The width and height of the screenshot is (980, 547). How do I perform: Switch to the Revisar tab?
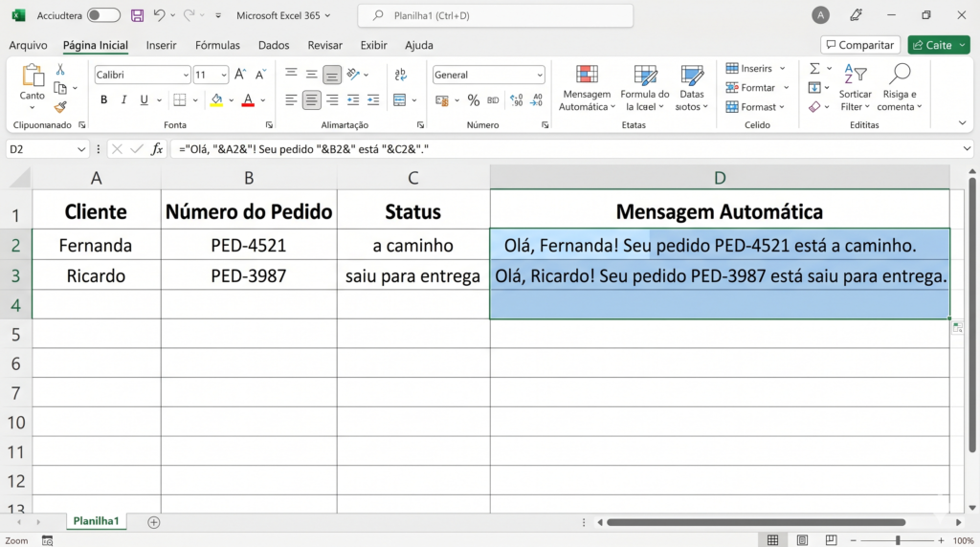tap(325, 45)
